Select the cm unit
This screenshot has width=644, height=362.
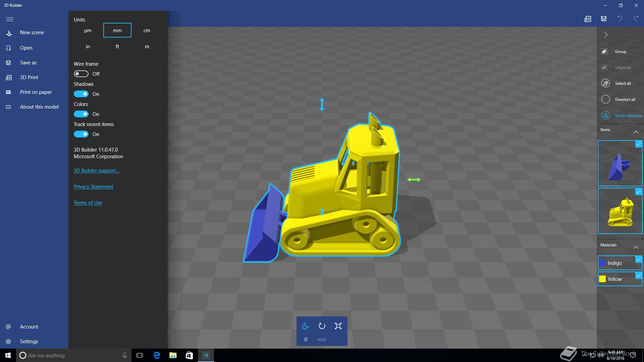147,30
